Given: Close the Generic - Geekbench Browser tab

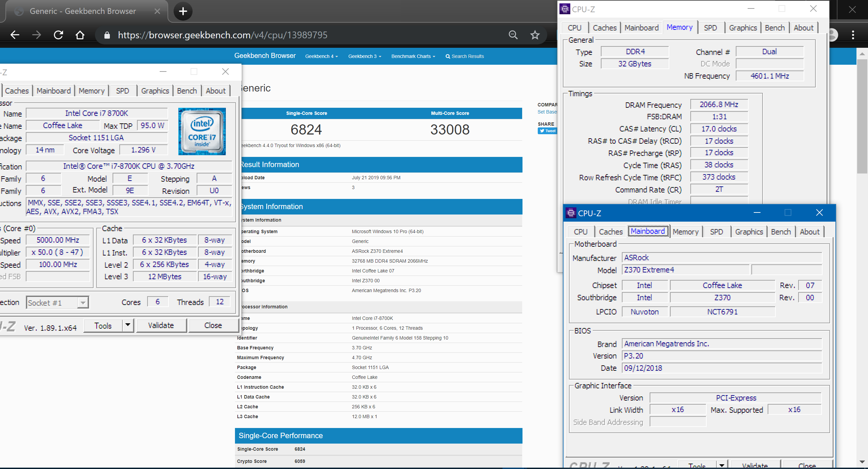Looking at the screenshot, I should (x=157, y=11).
